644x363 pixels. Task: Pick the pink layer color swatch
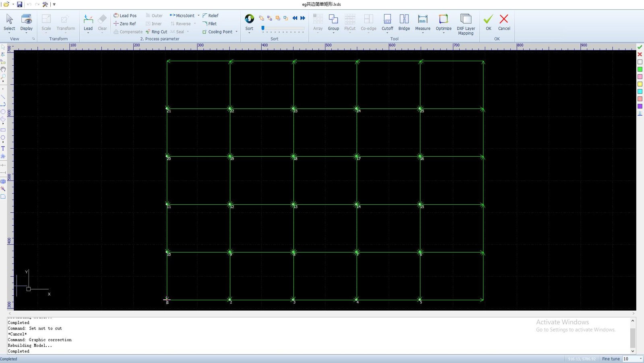point(640,77)
